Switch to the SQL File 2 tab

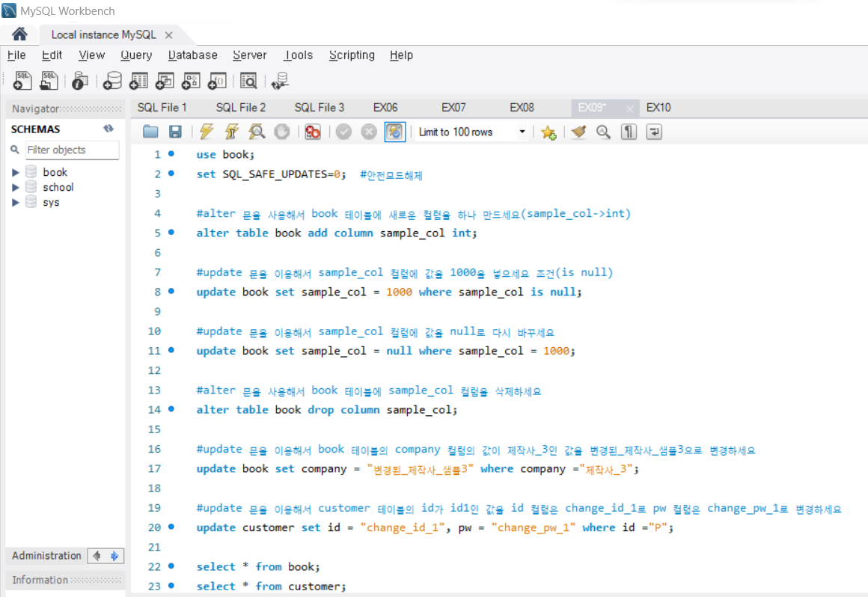pos(241,107)
